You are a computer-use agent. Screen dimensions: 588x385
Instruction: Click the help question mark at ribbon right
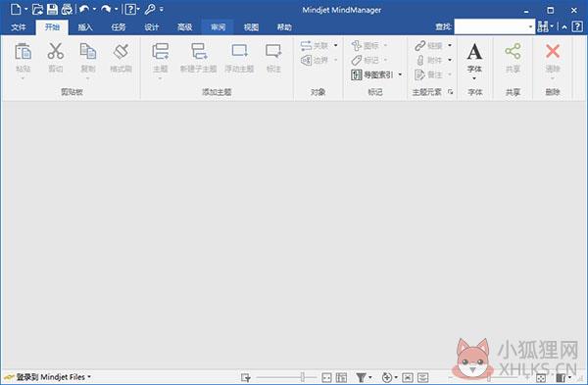[x=577, y=26]
